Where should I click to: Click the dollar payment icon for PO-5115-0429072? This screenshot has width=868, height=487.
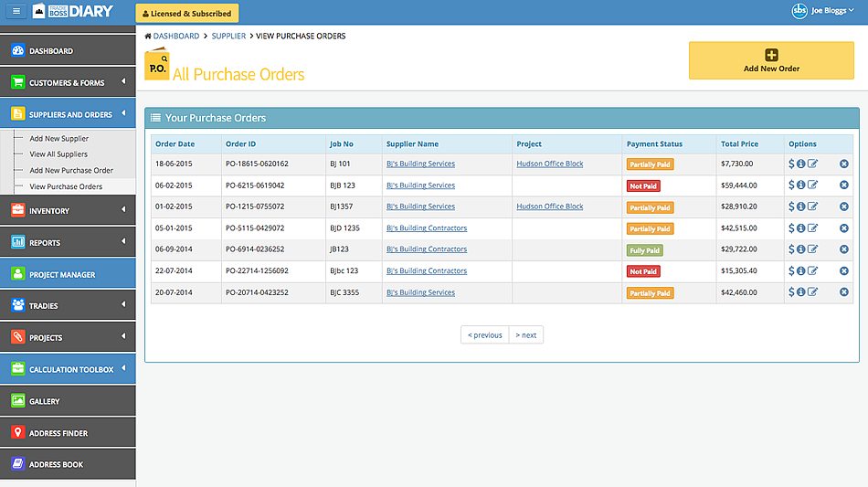point(791,228)
